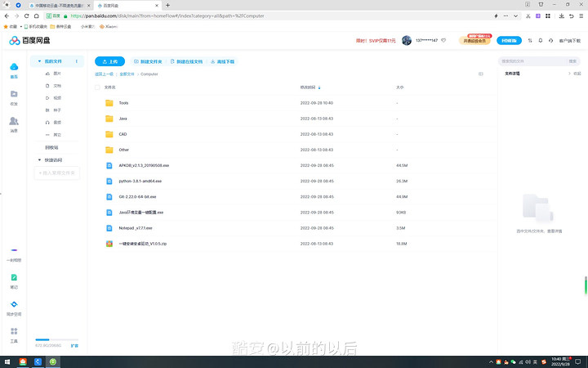Open the Notes green icon in sidebar

point(14,277)
